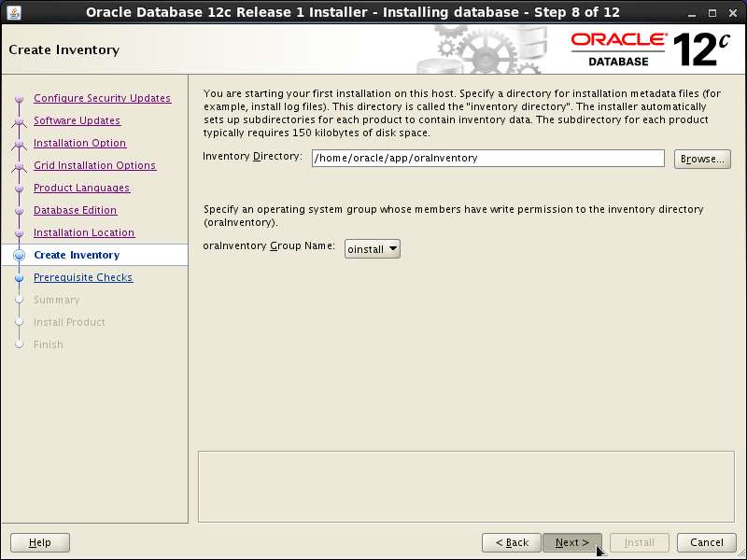Click the Oracle Database 12c logo
The width and height of the screenshot is (747, 560).
pyautogui.click(x=650, y=49)
